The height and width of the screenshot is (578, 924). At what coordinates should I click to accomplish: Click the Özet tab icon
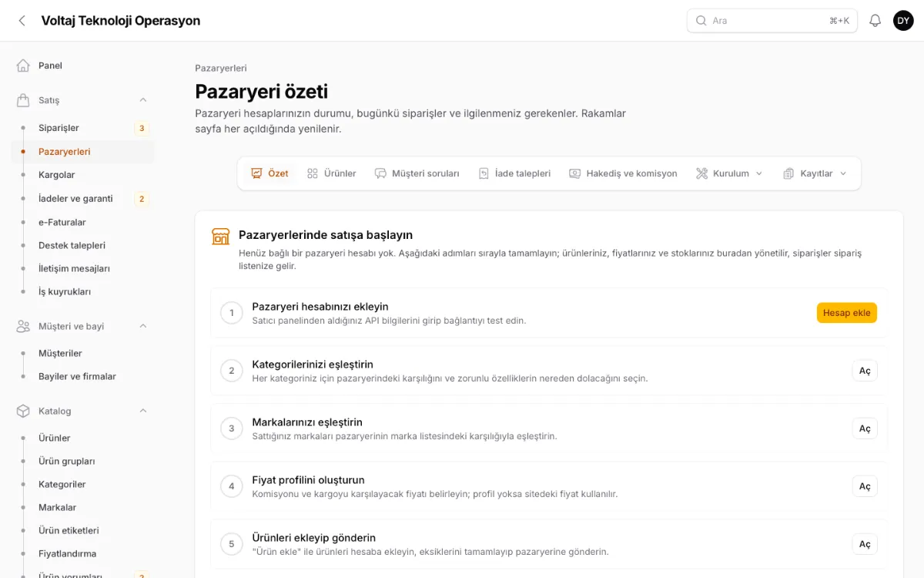click(x=256, y=173)
